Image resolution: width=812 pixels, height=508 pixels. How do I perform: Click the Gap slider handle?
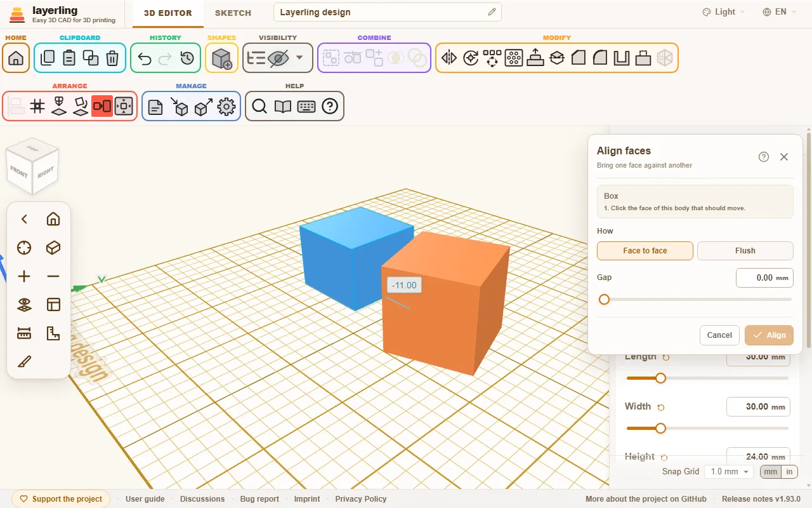click(x=604, y=299)
